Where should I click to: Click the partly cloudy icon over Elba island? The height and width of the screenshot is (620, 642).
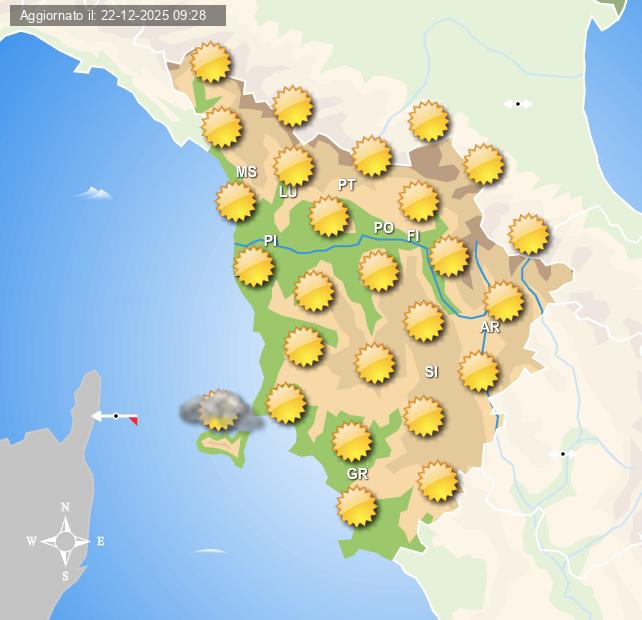222,411
